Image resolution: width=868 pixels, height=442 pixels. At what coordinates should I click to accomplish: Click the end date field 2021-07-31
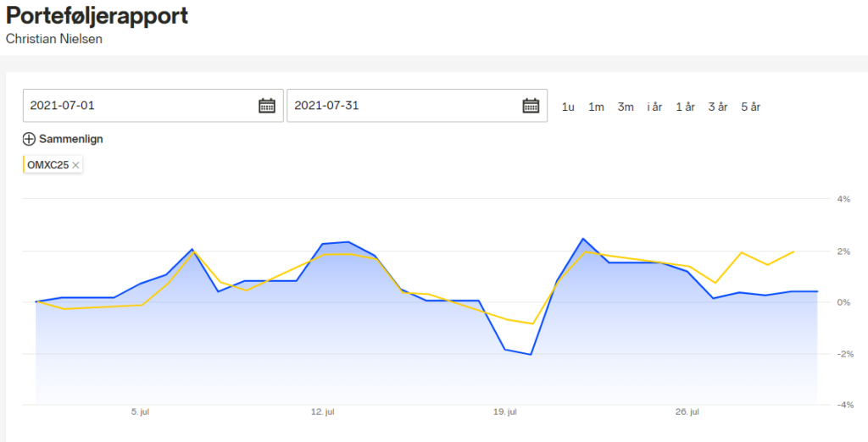click(417, 105)
